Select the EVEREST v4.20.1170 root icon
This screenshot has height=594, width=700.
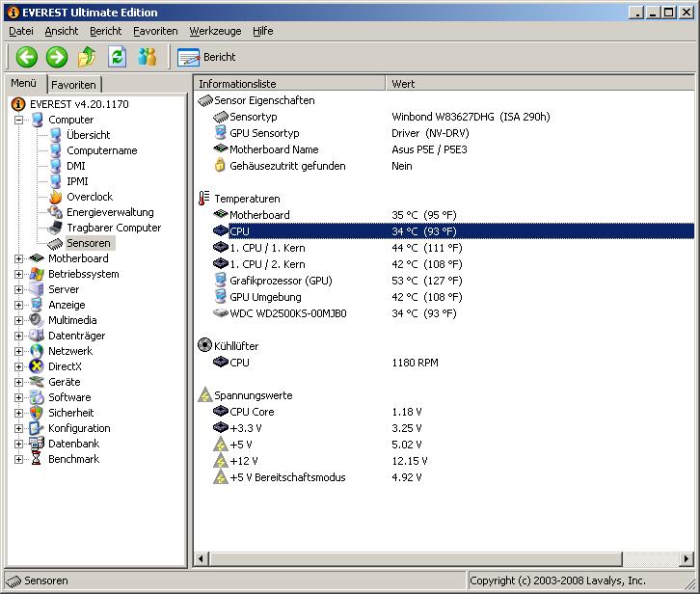click(18, 104)
